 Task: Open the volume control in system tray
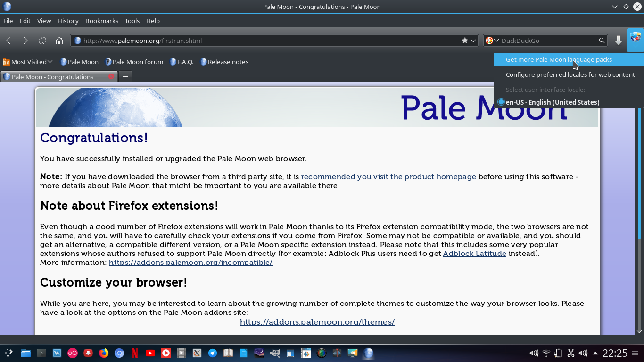[533, 353]
